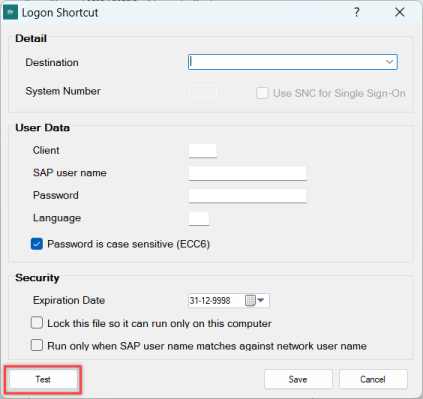Click the User Data group heading

point(42,128)
